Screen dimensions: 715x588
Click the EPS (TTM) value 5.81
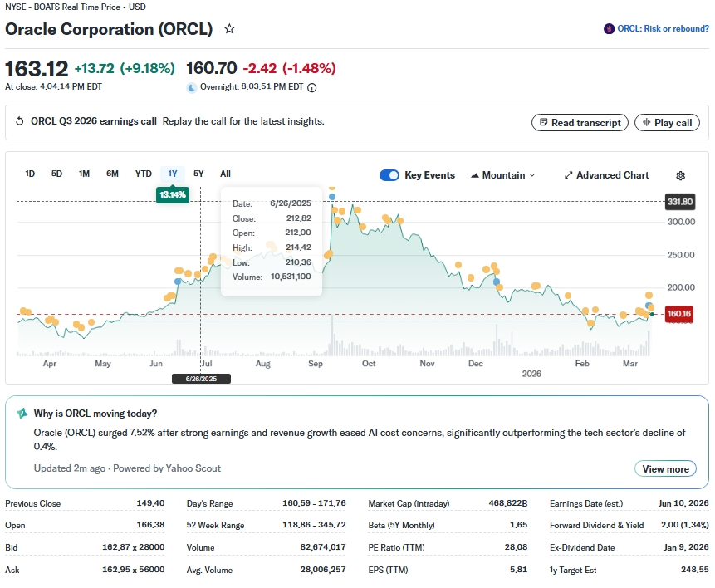point(518,569)
